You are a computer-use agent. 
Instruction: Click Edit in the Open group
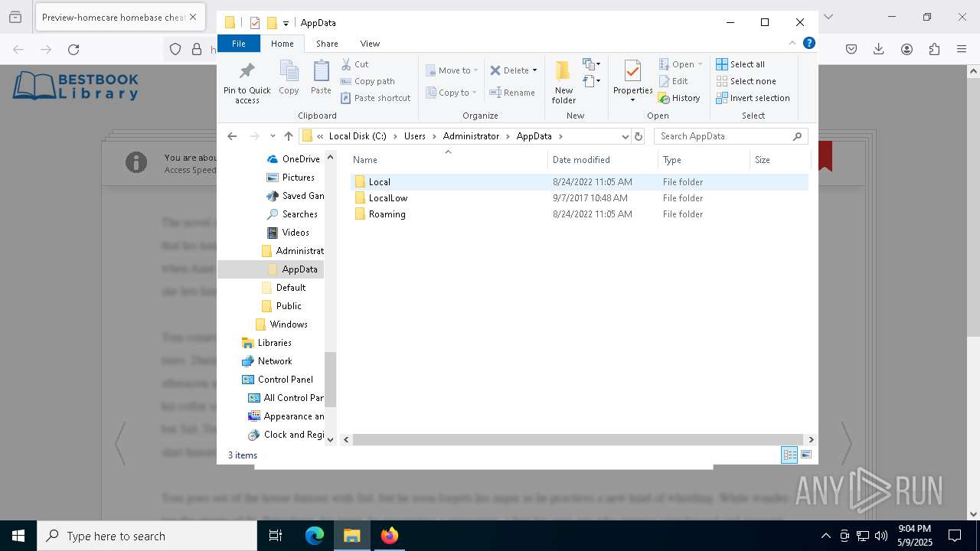673,81
